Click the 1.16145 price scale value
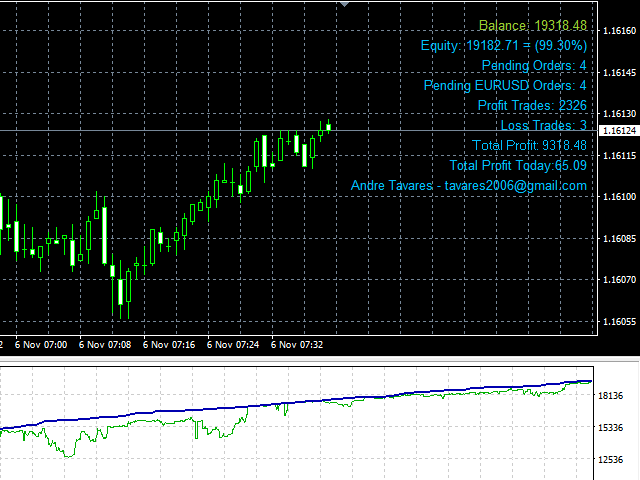 (x=619, y=73)
